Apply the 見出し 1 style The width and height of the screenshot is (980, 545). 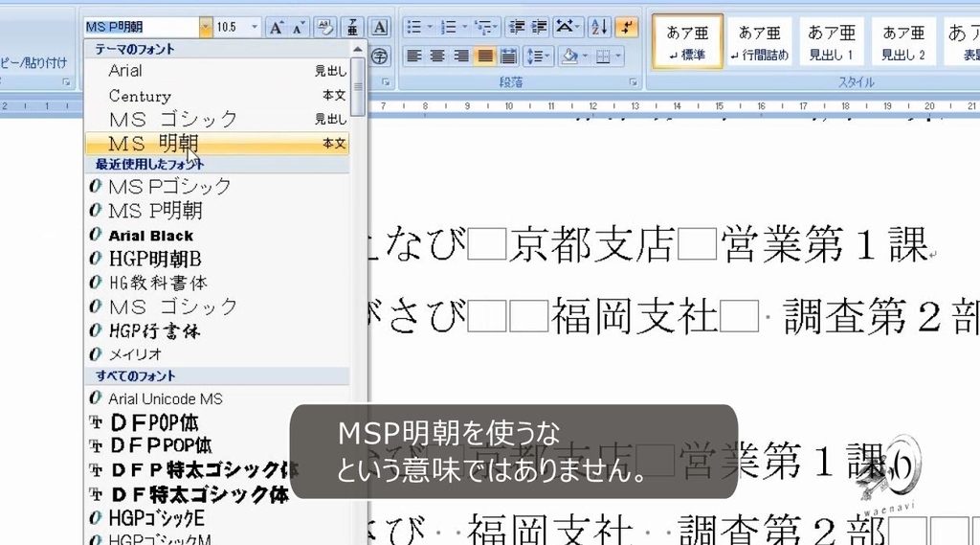[832, 40]
